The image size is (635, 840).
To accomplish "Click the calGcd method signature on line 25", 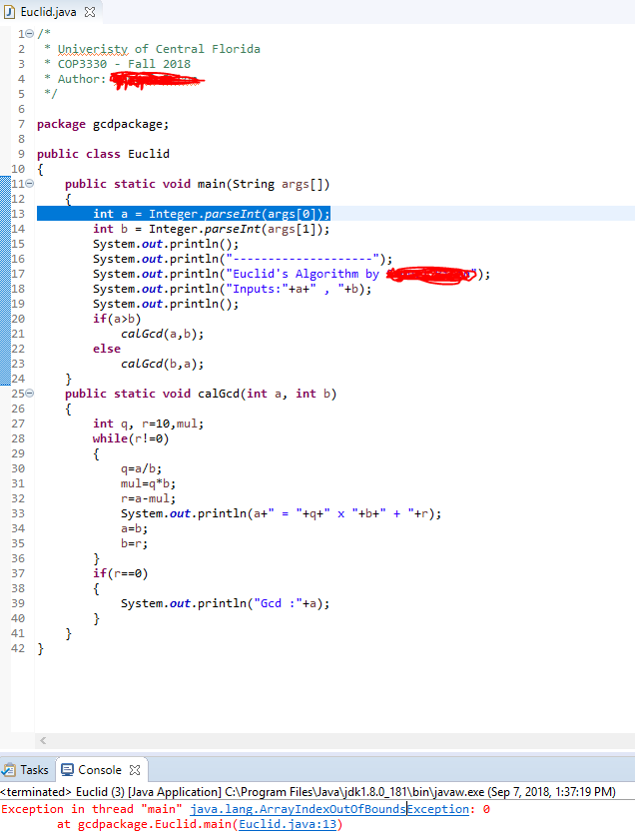I will click(201, 394).
